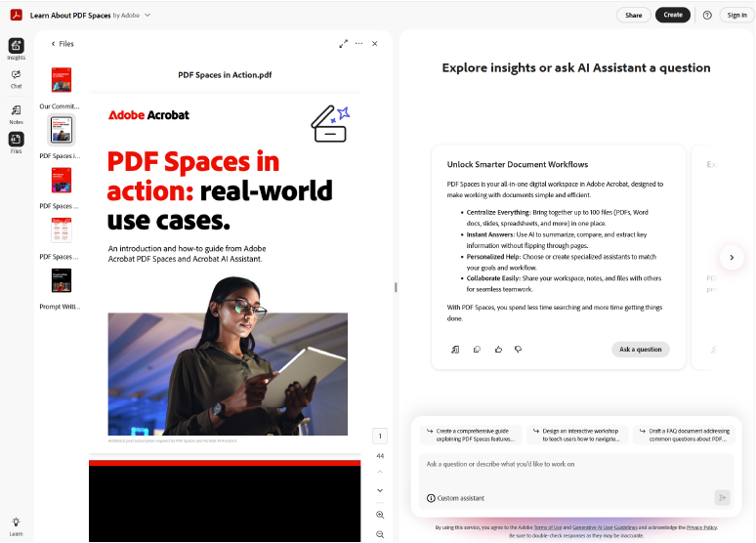Open the Privacy Policy link
Viewport: 756px width, 543px height.
pyautogui.click(x=702, y=527)
